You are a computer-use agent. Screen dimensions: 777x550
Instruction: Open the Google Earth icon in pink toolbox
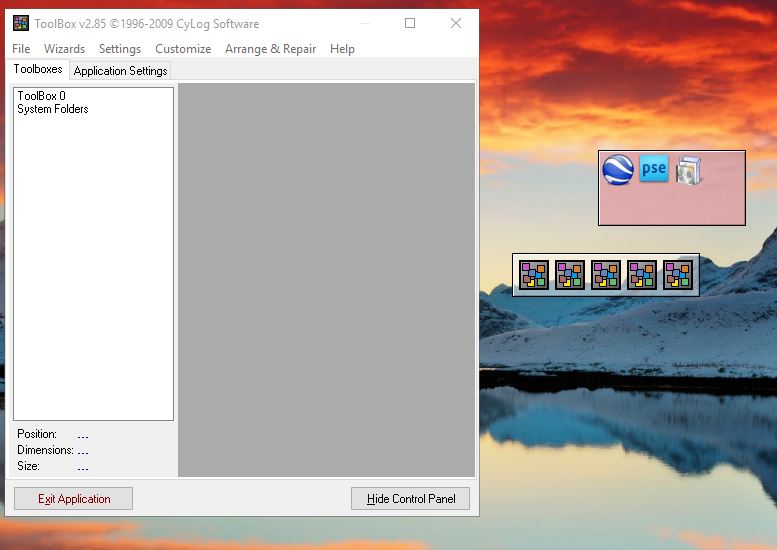point(617,169)
